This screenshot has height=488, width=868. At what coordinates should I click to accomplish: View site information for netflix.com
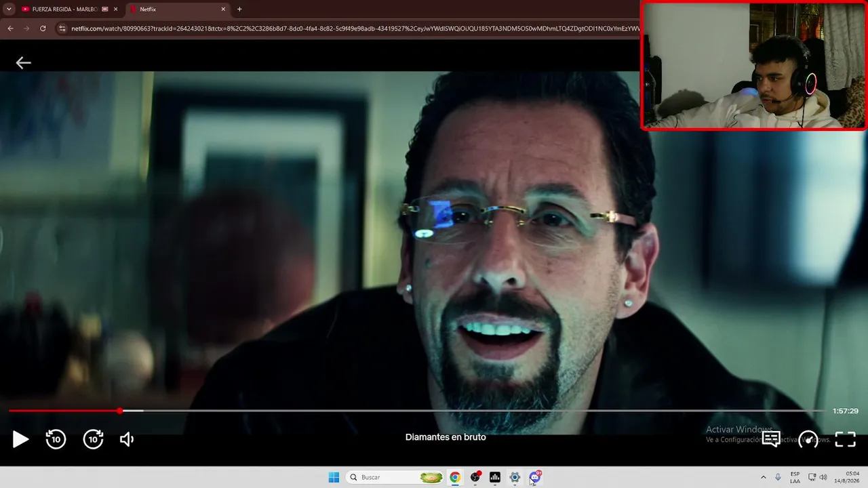tap(62, 28)
